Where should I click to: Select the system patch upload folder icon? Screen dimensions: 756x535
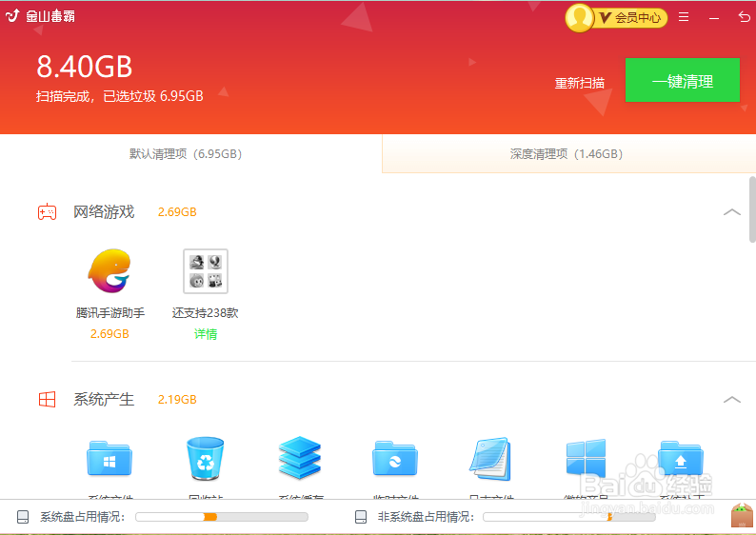680,458
